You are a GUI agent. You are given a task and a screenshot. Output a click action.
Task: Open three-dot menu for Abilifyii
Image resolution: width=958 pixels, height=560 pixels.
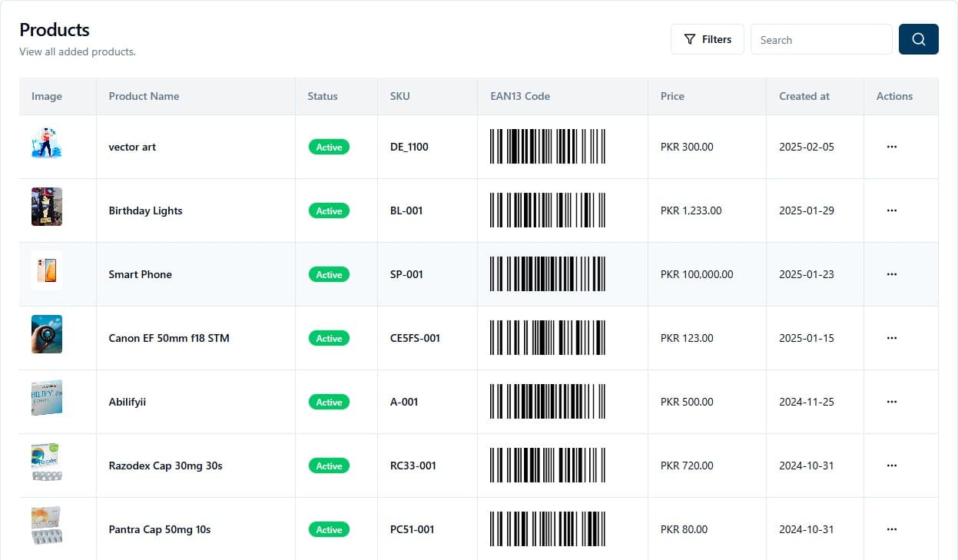pos(891,402)
